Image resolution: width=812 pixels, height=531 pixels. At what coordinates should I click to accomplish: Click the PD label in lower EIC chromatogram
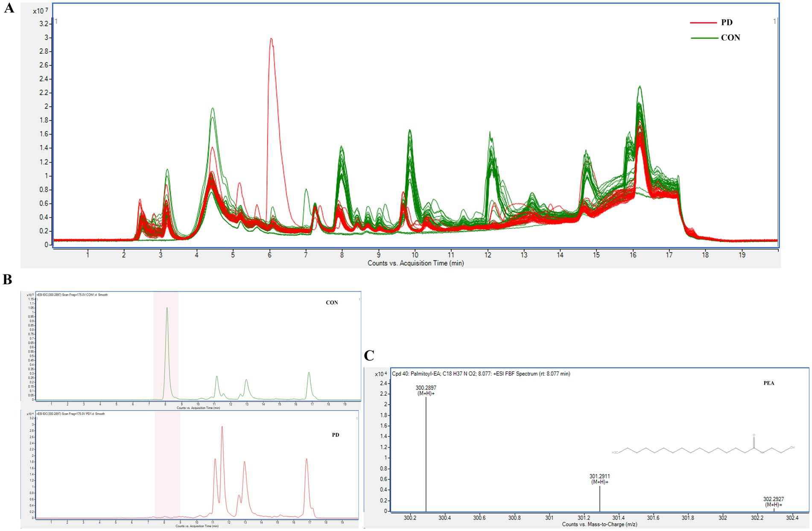pos(336,435)
